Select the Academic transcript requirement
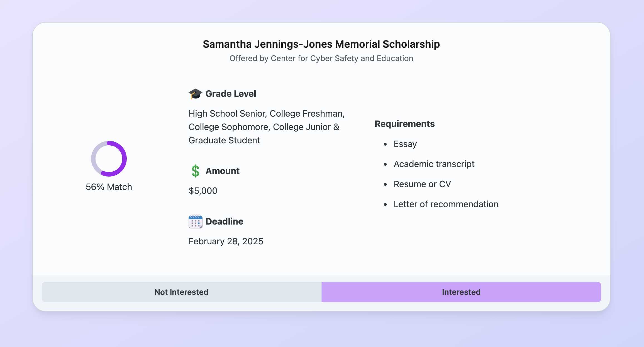 (434, 164)
